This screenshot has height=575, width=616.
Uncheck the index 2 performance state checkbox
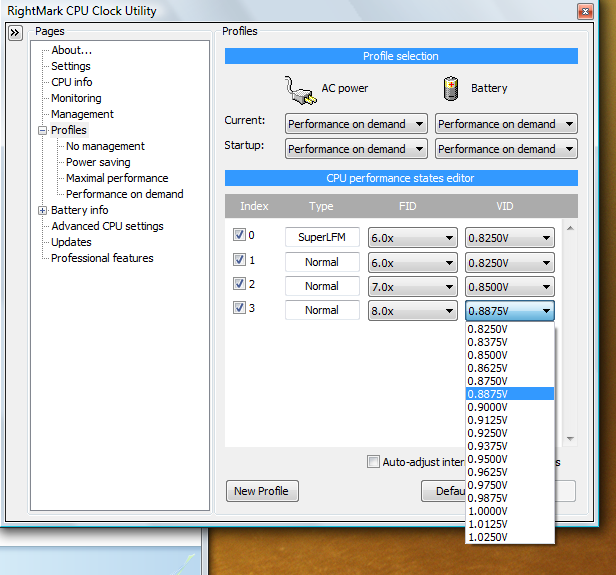pos(239,283)
